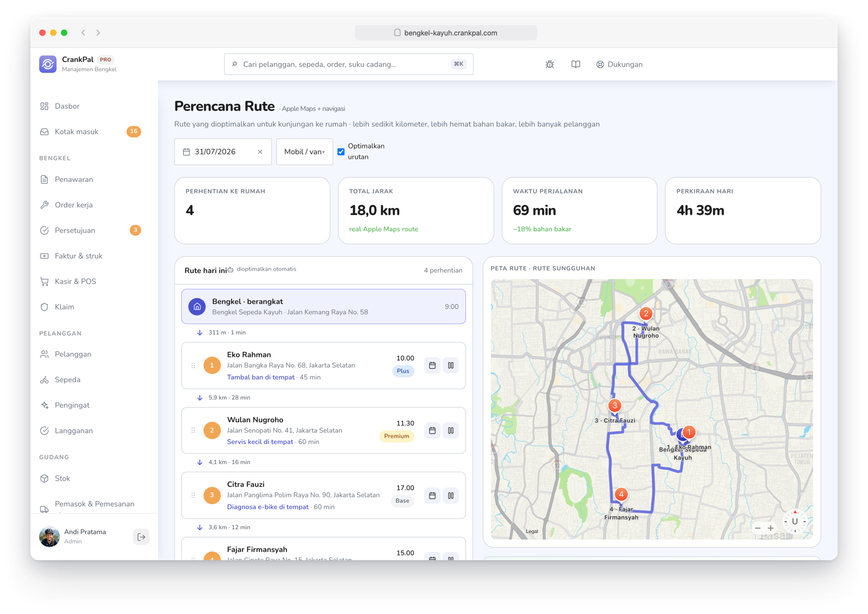
Task: Open calendar icon on Wulan Nugroho stop
Action: pyautogui.click(x=432, y=431)
